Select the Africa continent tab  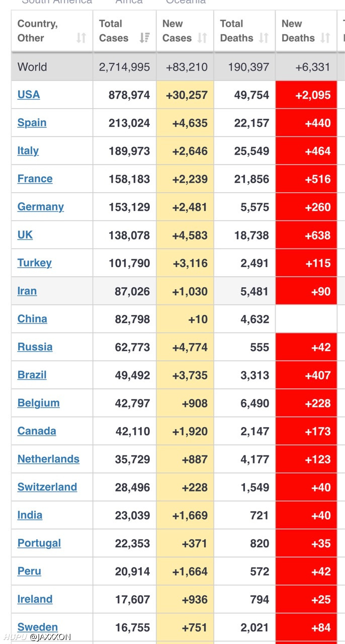129,2
